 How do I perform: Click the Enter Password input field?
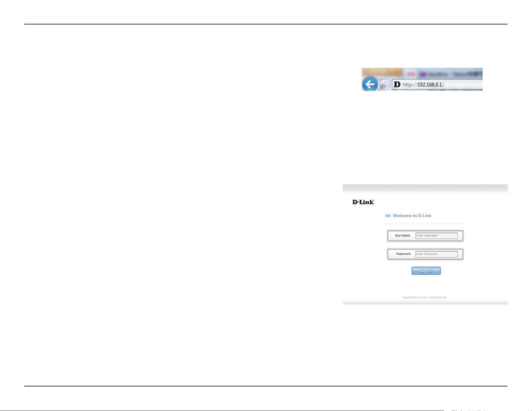pyautogui.click(x=436, y=254)
